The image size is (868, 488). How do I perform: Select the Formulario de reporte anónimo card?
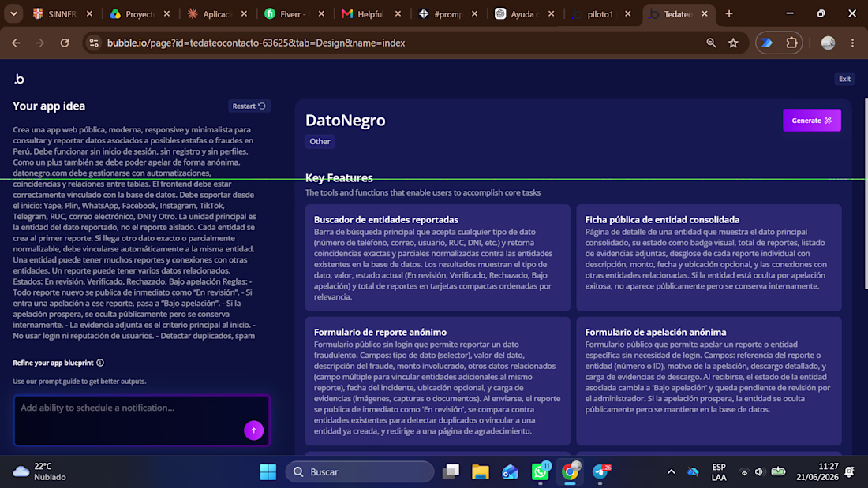[x=437, y=382]
